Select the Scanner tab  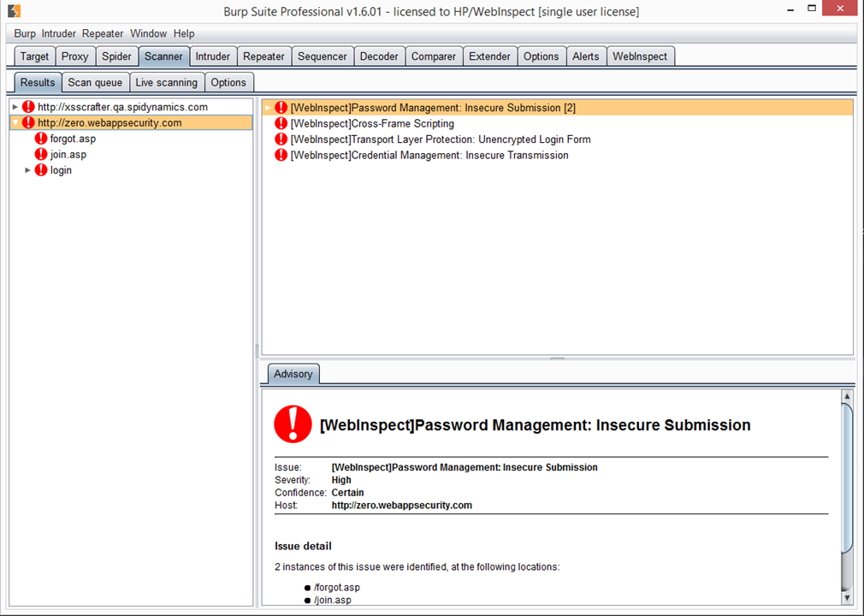click(163, 56)
